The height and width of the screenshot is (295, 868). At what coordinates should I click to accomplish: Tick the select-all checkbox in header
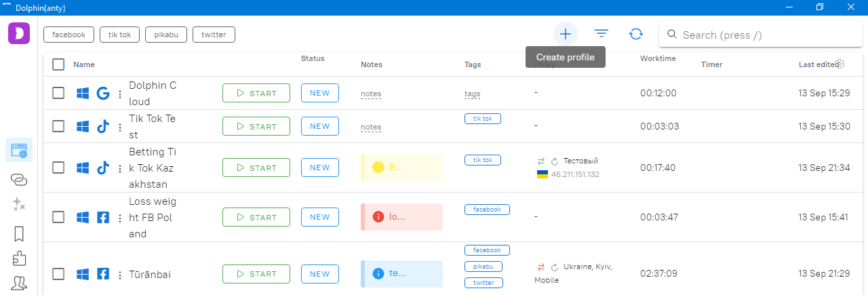tap(58, 64)
